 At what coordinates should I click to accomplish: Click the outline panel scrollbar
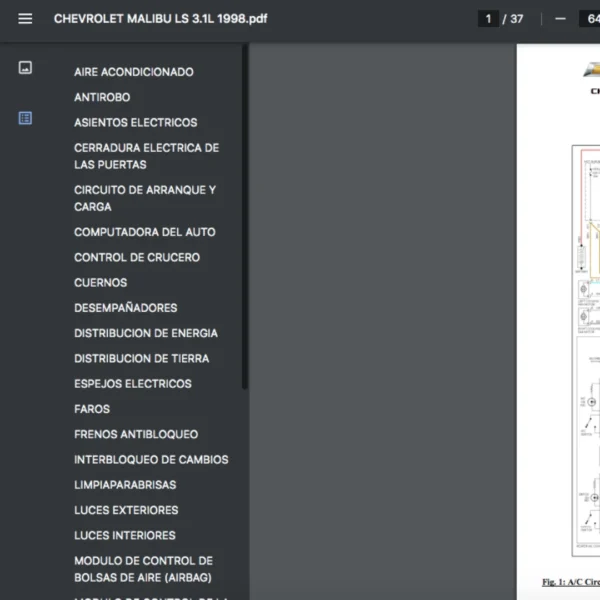pyautogui.click(x=245, y=217)
